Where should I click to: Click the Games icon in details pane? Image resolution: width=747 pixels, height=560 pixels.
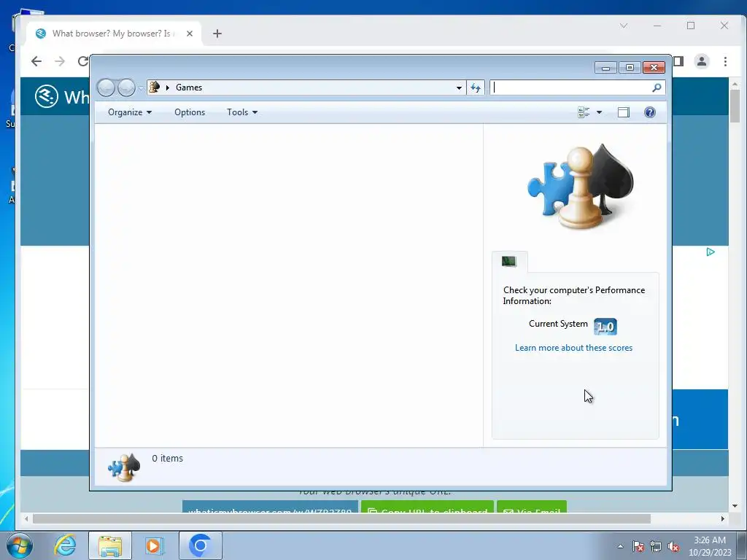pyautogui.click(x=124, y=467)
